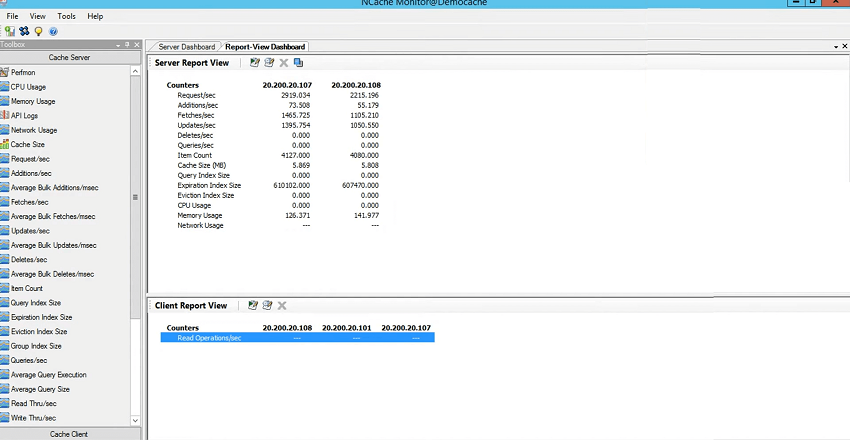Open the dashboard tab list dropdown arrow

point(836,47)
